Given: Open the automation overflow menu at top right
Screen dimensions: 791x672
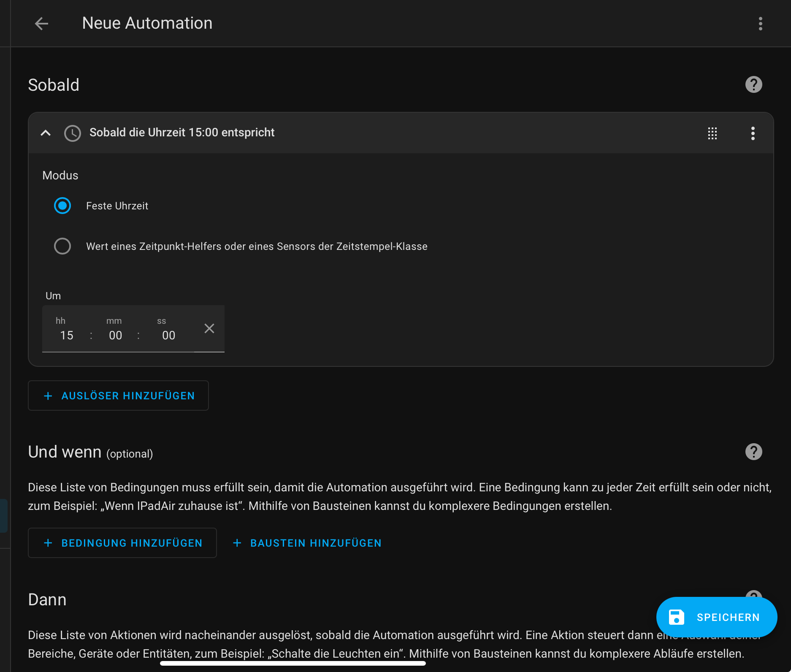Looking at the screenshot, I should pyautogui.click(x=760, y=24).
